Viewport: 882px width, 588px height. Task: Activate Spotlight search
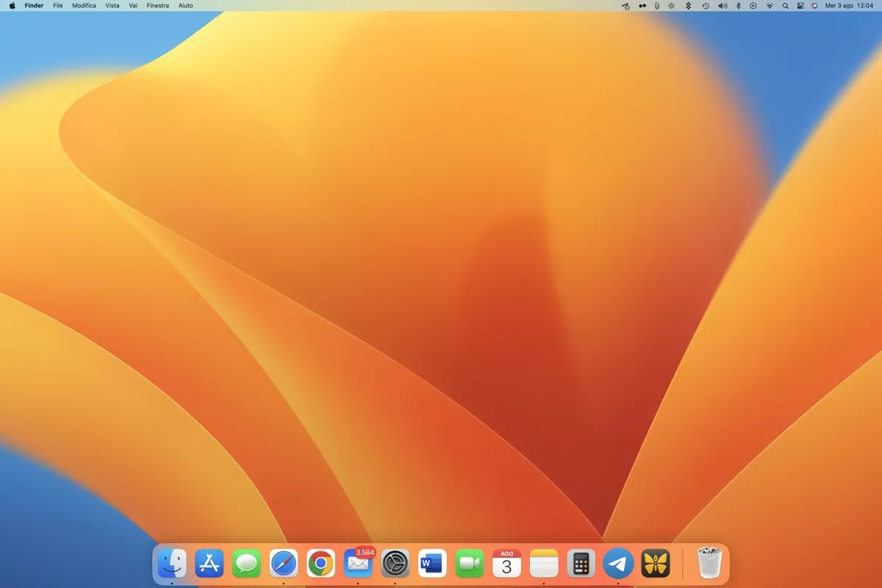click(x=786, y=6)
